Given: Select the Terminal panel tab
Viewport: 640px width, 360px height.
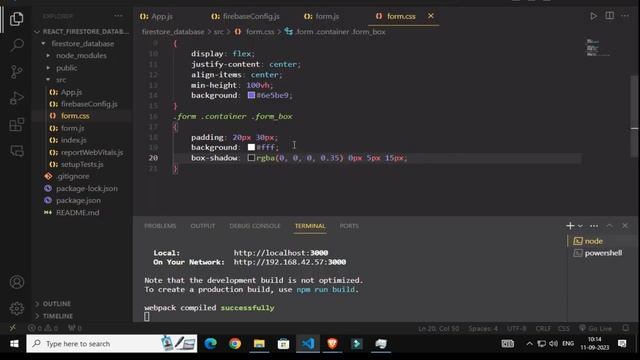Looking at the screenshot, I should click(x=310, y=226).
